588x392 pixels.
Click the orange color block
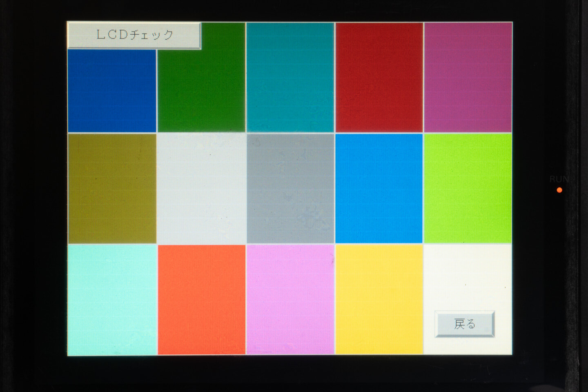(x=201, y=300)
